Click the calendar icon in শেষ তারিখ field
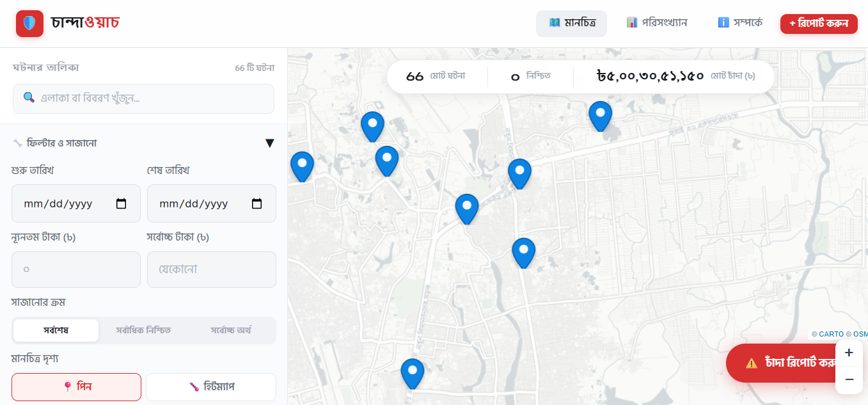The image size is (868, 405). (256, 204)
